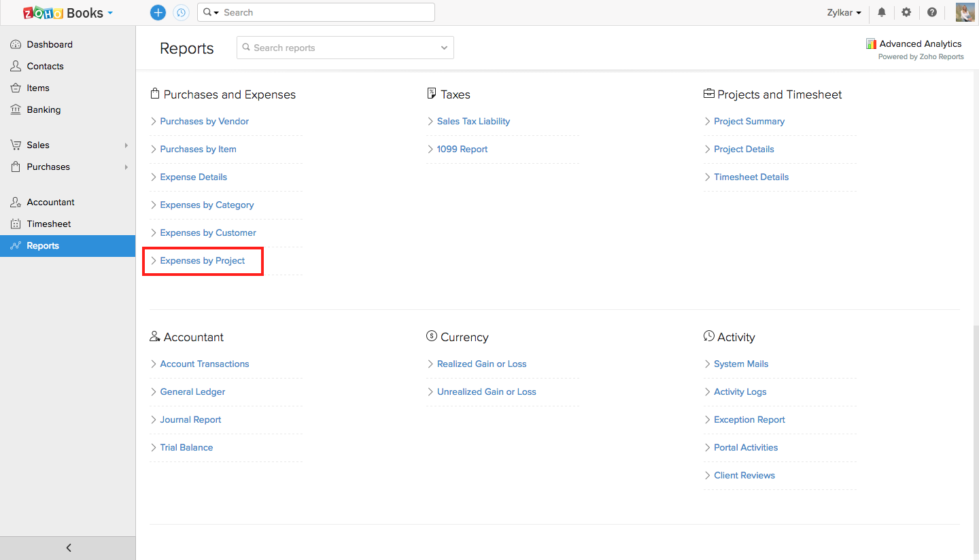This screenshot has height=560, width=979.
Task: Open the recent history clock icon
Action: (181, 12)
